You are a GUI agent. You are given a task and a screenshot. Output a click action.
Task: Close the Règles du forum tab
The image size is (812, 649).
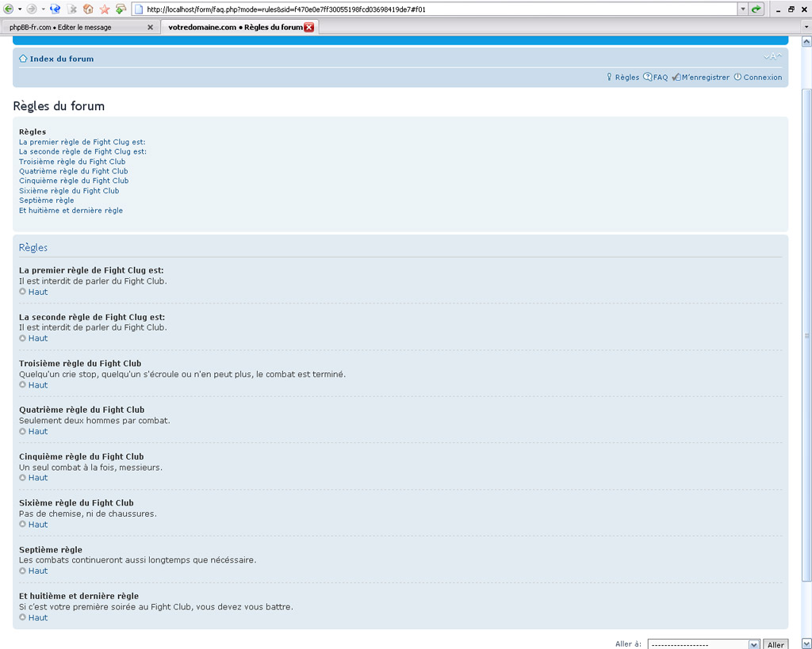coord(309,27)
